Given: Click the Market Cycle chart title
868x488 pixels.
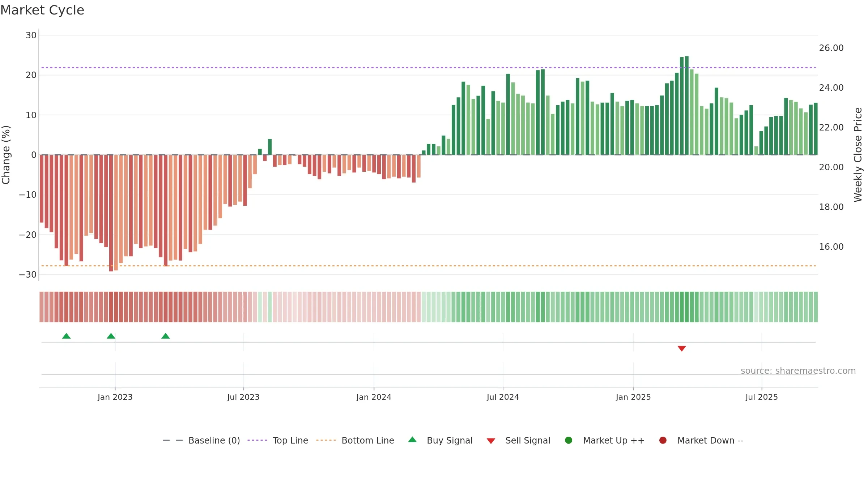Looking at the screenshot, I should click(x=42, y=10).
